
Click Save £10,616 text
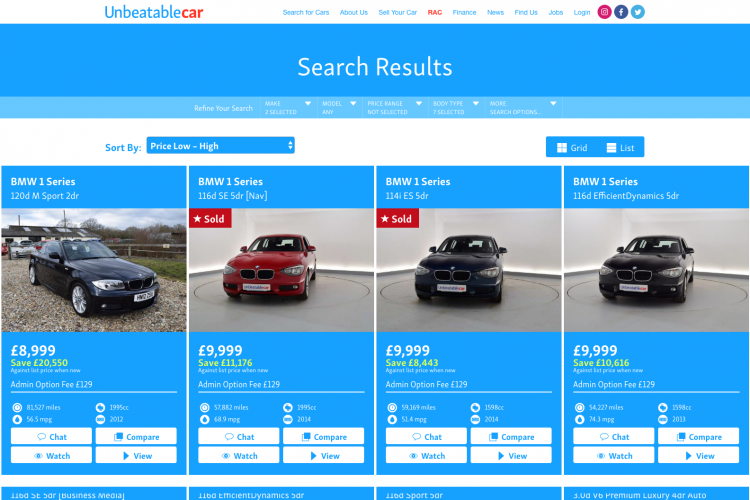click(x=601, y=363)
